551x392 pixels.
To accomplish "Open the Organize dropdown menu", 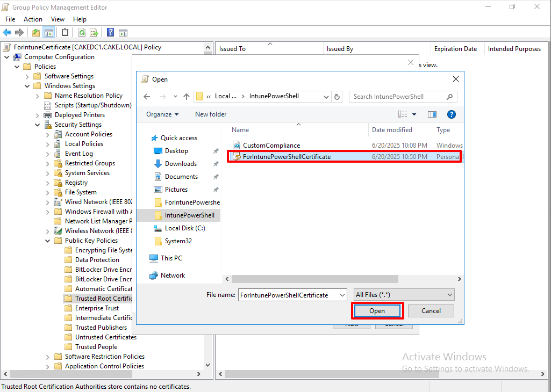I will [162, 114].
